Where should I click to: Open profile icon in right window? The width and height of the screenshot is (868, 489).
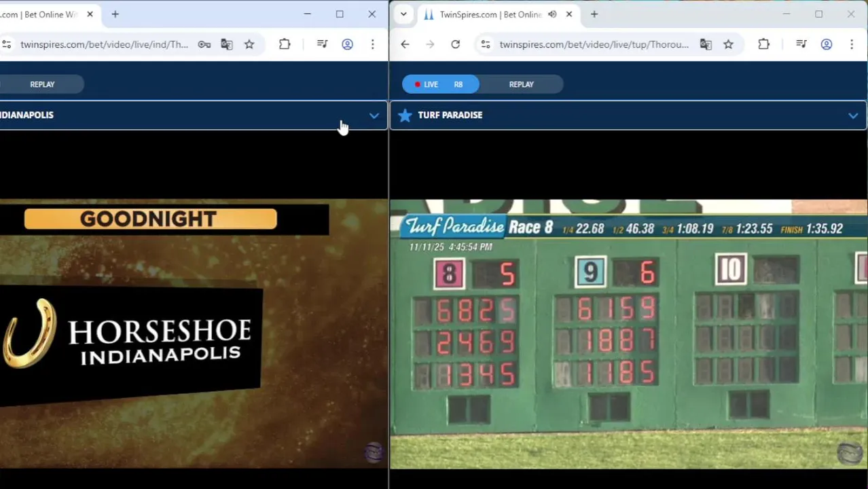click(x=826, y=44)
